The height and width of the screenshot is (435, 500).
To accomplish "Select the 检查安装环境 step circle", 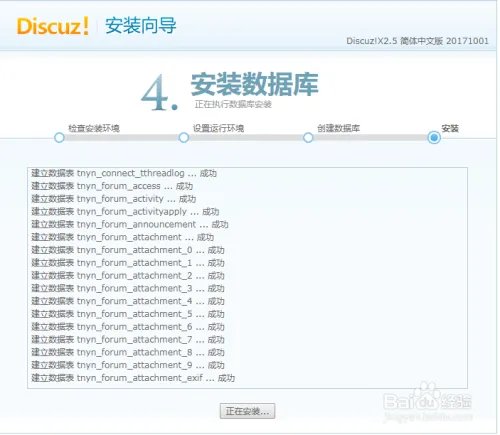I will click(x=59, y=138).
